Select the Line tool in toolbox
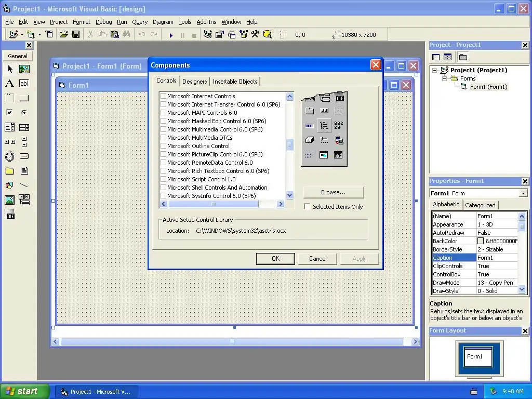532x399 pixels. (24, 185)
